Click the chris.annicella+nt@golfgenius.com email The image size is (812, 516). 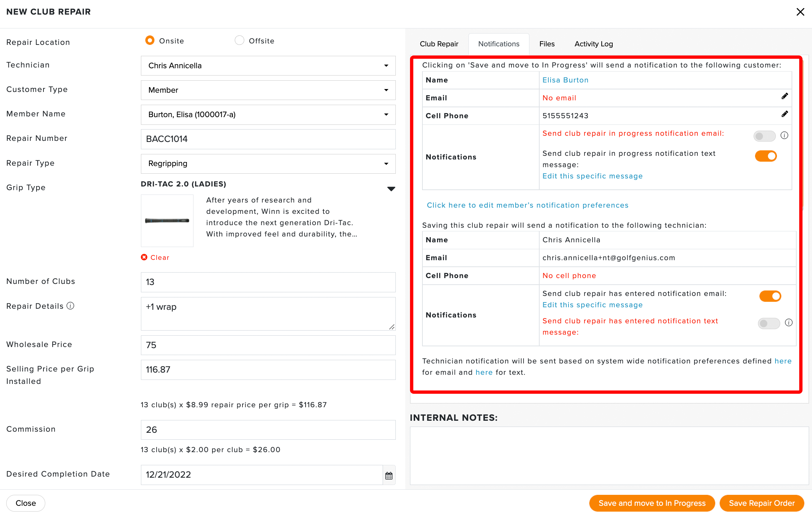609,258
